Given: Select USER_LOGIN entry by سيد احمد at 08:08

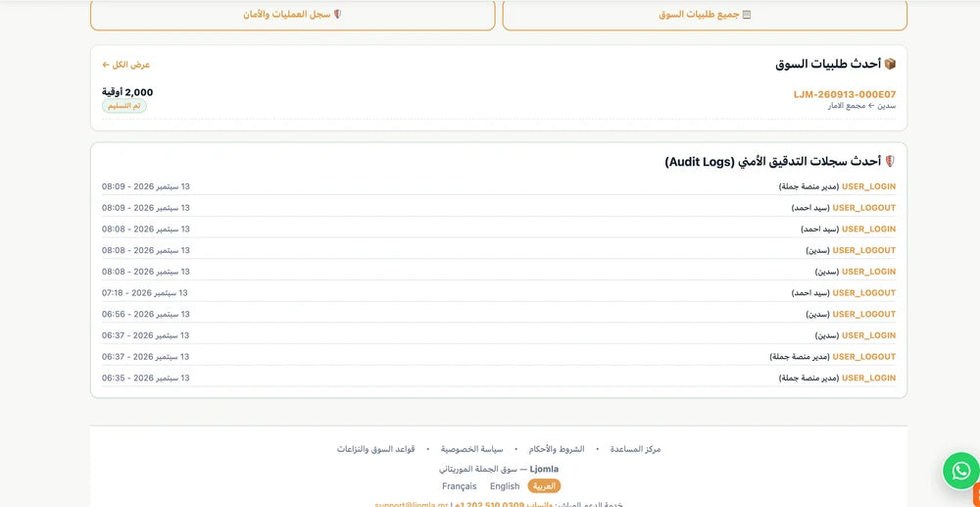Looking at the screenshot, I should click(x=499, y=228).
